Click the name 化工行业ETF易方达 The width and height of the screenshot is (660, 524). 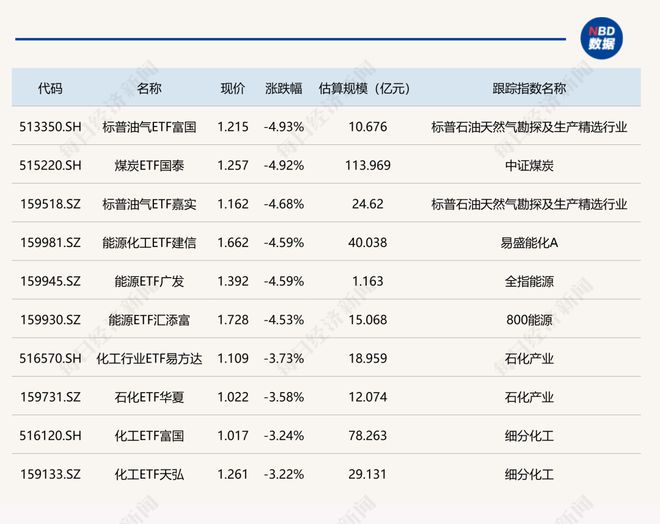click(x=149, y=359)
